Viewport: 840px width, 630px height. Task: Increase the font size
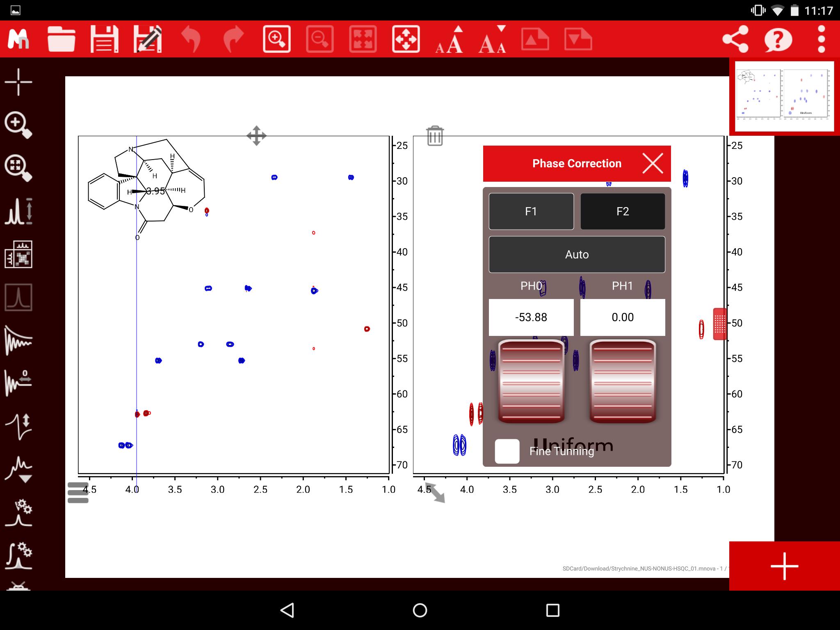tap(450, 40)
